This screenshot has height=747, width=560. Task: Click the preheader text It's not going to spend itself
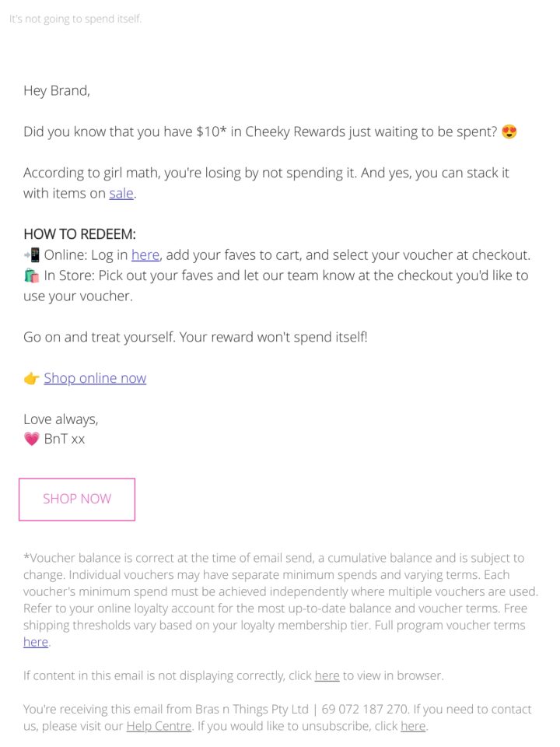[x=75, y=19]
